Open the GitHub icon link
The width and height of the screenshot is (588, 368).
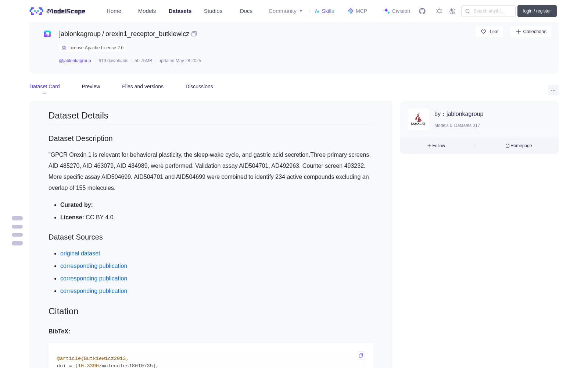click(422, 11)
